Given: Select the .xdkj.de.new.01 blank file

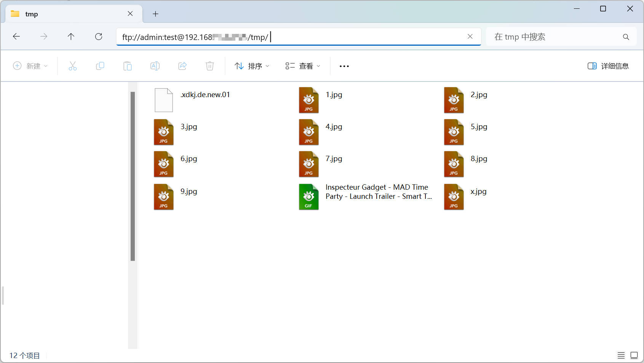Looking at the screenshot, I should click(164, 100).
